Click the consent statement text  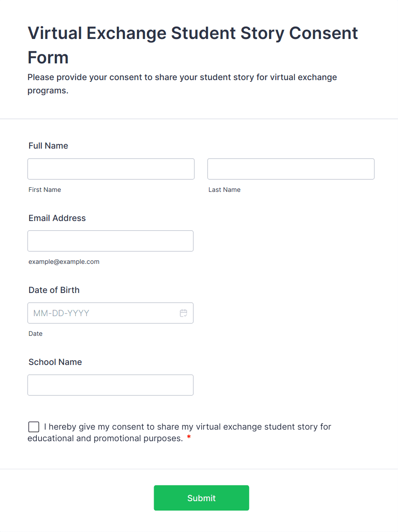(x=187, y=427)
